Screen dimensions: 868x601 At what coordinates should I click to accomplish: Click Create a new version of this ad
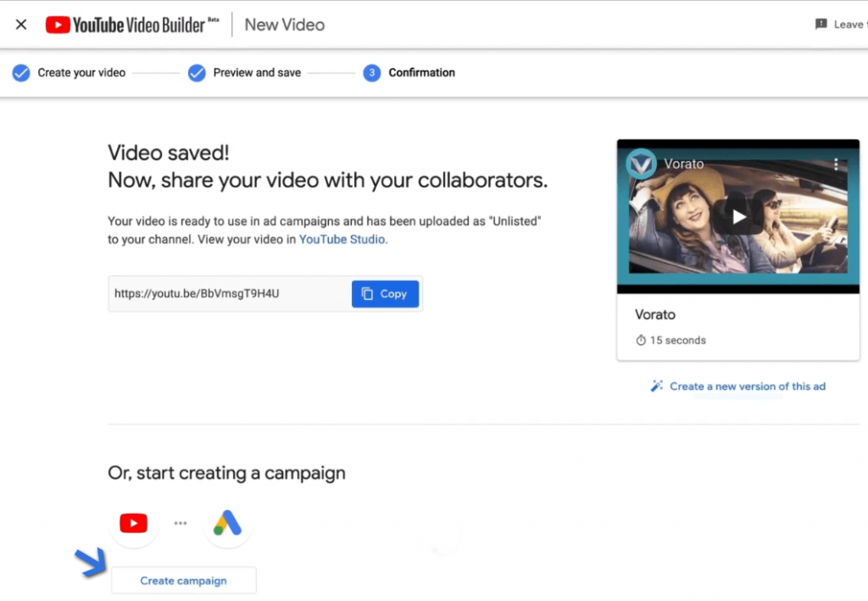pyautogui.click(x=748, y=387)
